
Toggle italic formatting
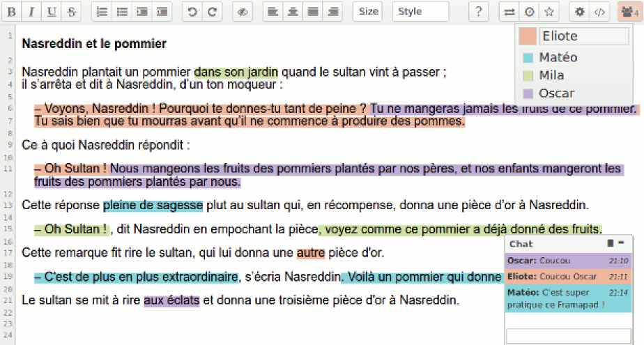[x=31, y=12]
